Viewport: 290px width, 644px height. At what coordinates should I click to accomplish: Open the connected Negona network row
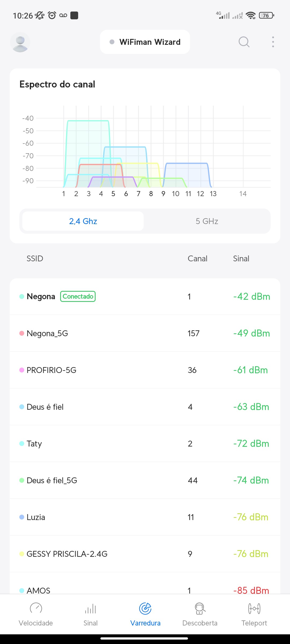pyautogui.click(x=145, y=297)
